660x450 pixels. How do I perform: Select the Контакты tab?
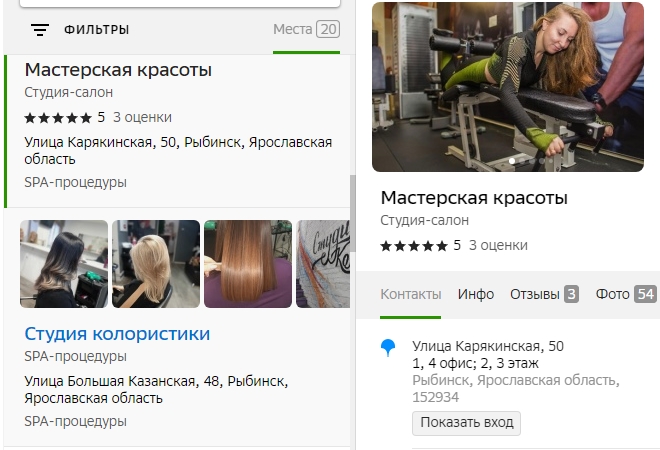click(410, 294)
